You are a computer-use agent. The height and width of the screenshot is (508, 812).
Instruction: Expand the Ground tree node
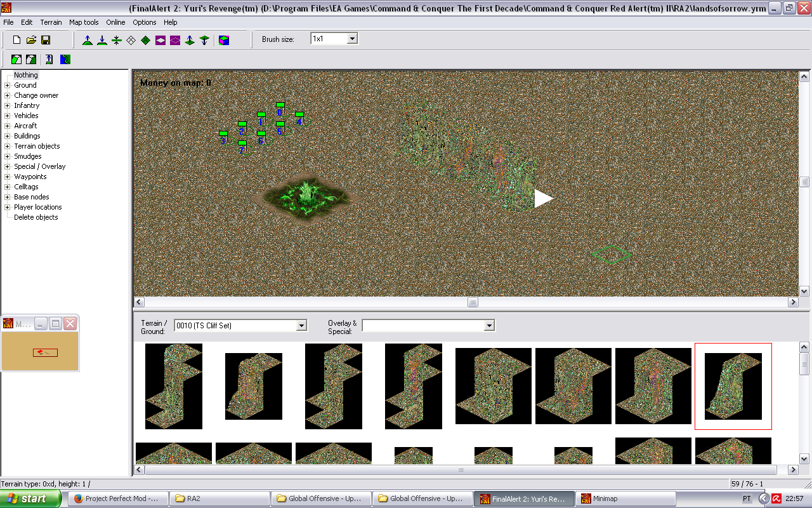8,85
